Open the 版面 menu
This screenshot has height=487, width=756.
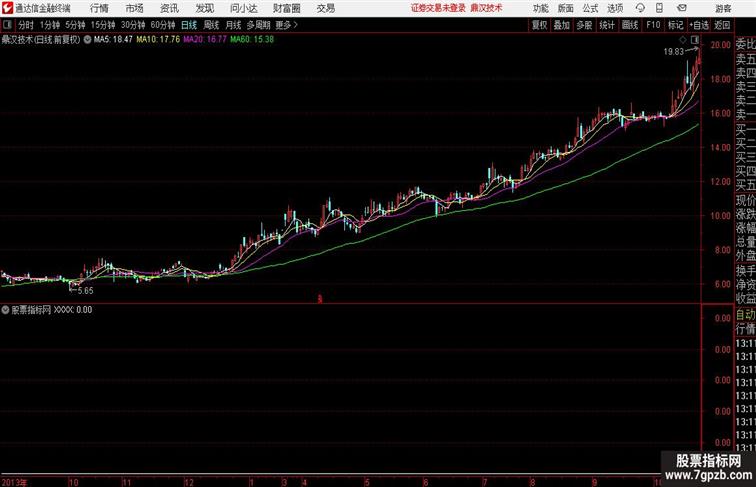[566, 8]
